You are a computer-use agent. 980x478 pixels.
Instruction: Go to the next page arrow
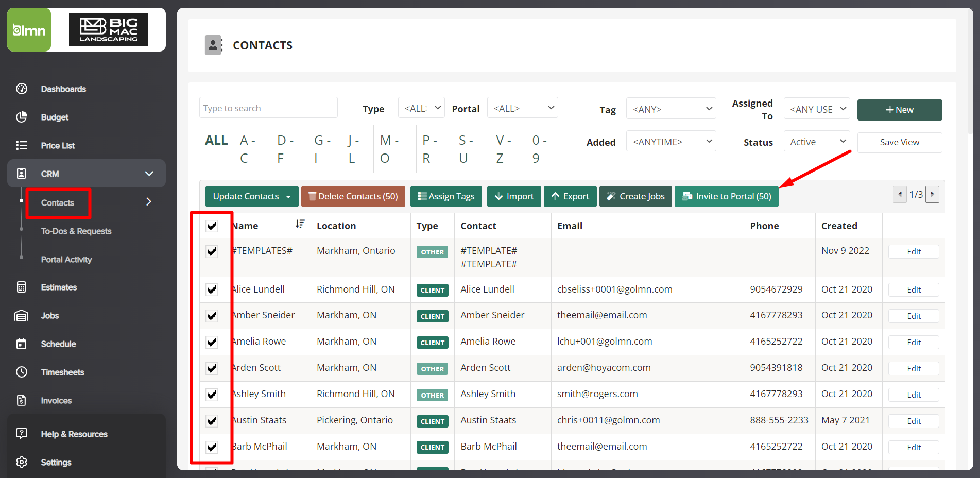[x=933, y=194]
